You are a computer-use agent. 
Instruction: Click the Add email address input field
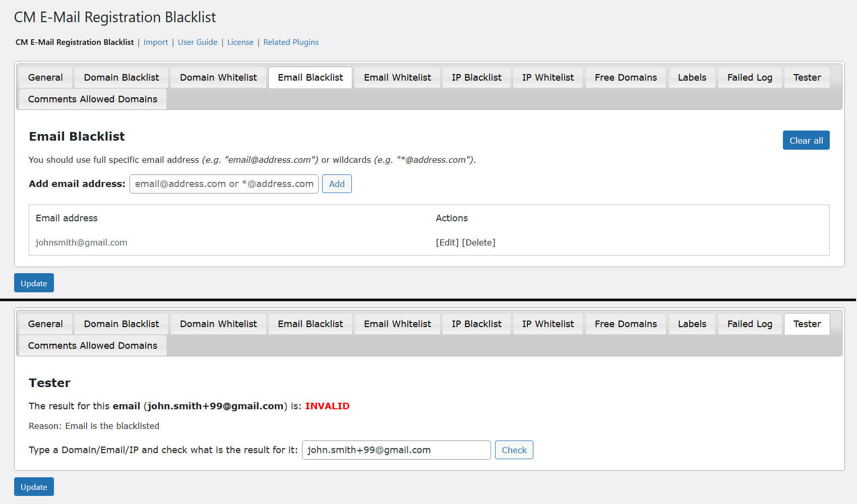[224, 184]
